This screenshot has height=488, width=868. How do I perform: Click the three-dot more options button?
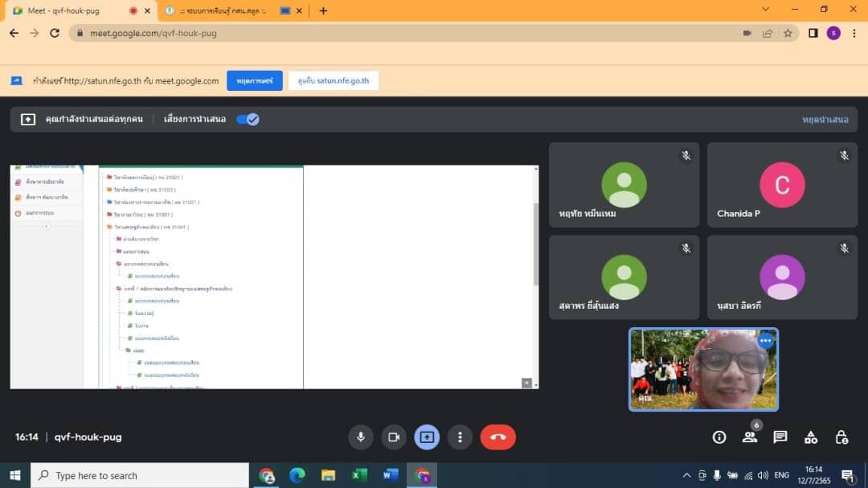(x=460, y=437)
